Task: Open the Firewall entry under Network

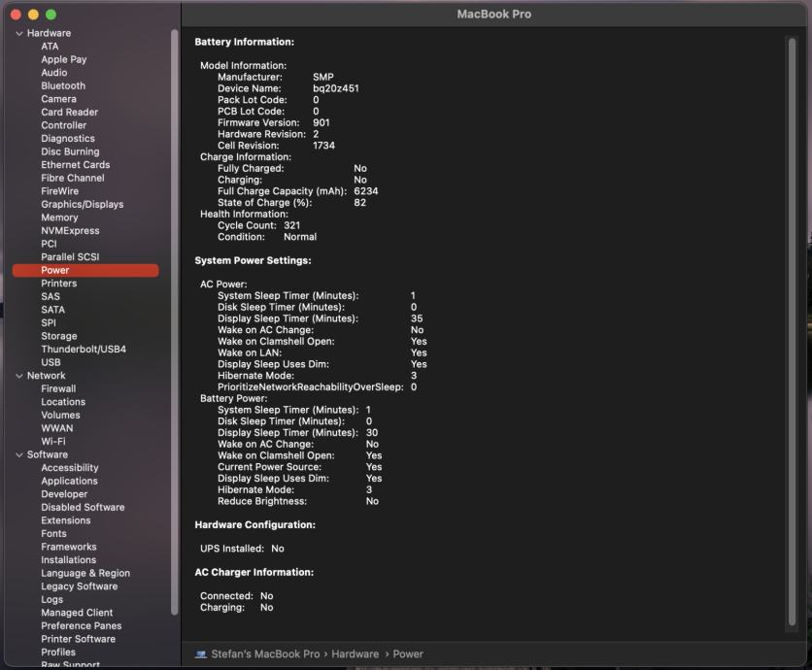Action: 58,388
